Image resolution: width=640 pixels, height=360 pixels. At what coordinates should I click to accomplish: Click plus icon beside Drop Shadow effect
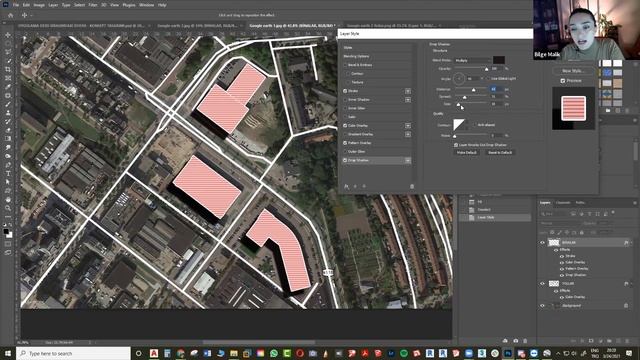[x=408, y=160]
